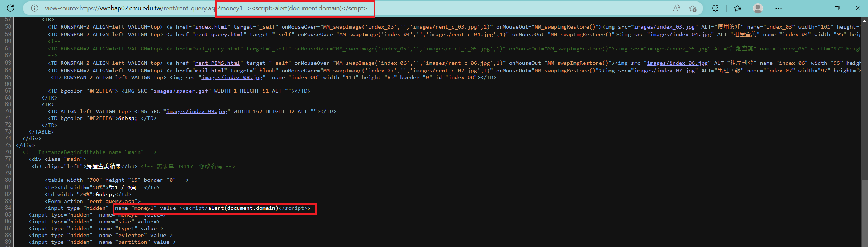
Task: Open images/index_06.jpg source link
Action: (x=677, y=63)
